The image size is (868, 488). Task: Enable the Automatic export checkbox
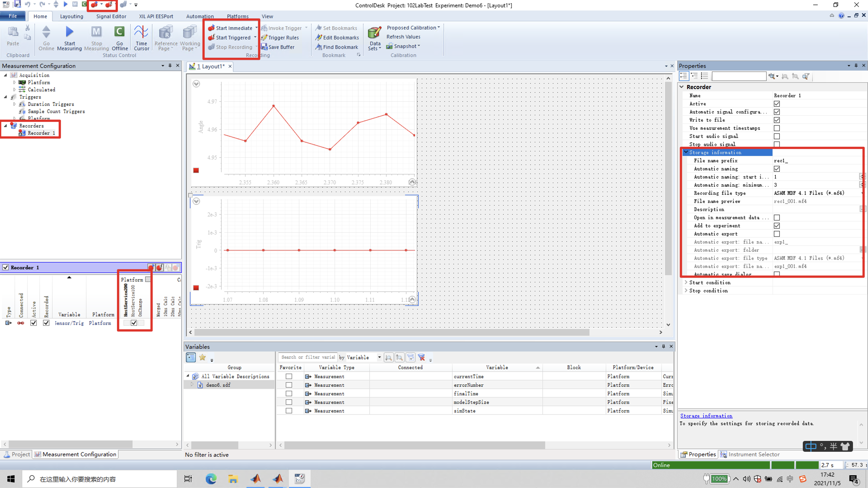pos(776,234)
